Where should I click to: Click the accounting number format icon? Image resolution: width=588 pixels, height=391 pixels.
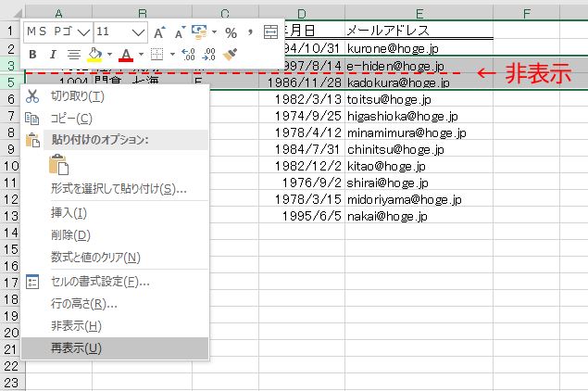coord(199,32)
